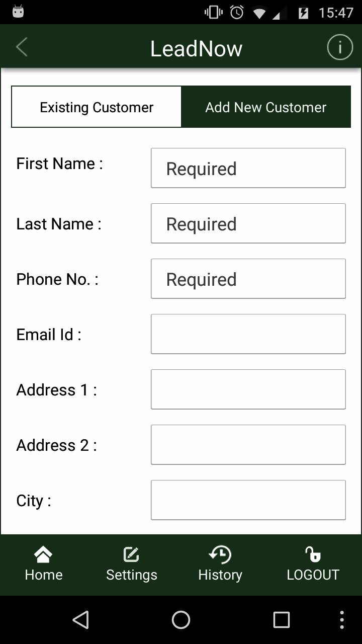This screenshot has height=644, width=362.
Task: Tap the Phone No. input field
Action: coord(248,279)
